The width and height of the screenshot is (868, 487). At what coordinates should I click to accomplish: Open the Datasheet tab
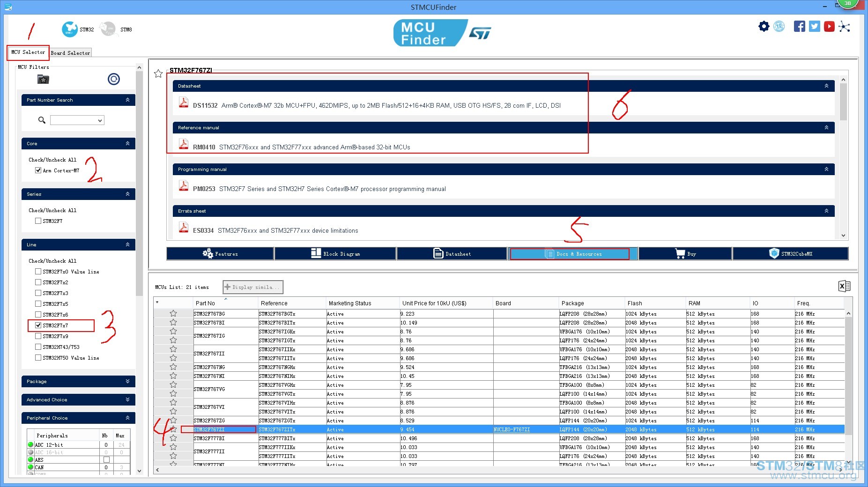tap(452, 253)
